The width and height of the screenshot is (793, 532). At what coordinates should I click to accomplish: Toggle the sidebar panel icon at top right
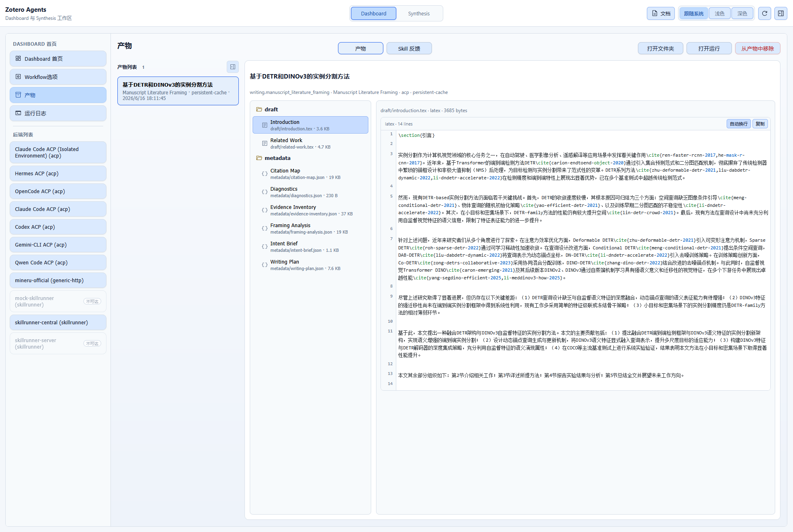[781, 13]
